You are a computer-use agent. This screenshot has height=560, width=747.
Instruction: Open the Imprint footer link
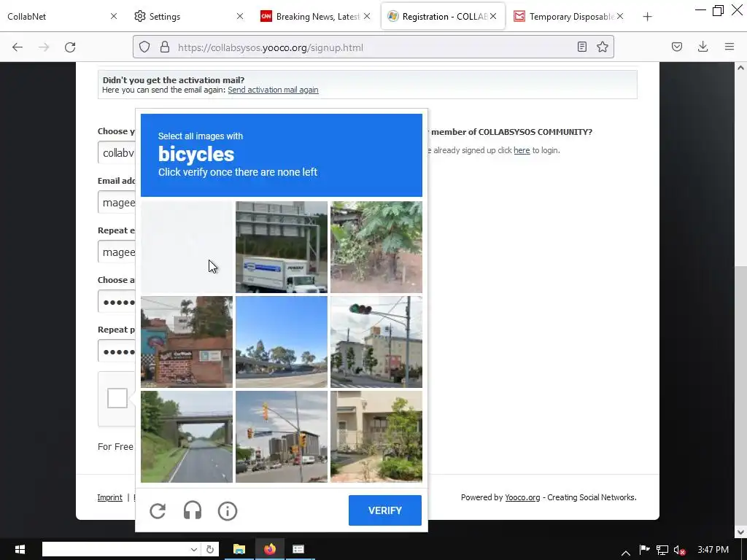(109, 497)
